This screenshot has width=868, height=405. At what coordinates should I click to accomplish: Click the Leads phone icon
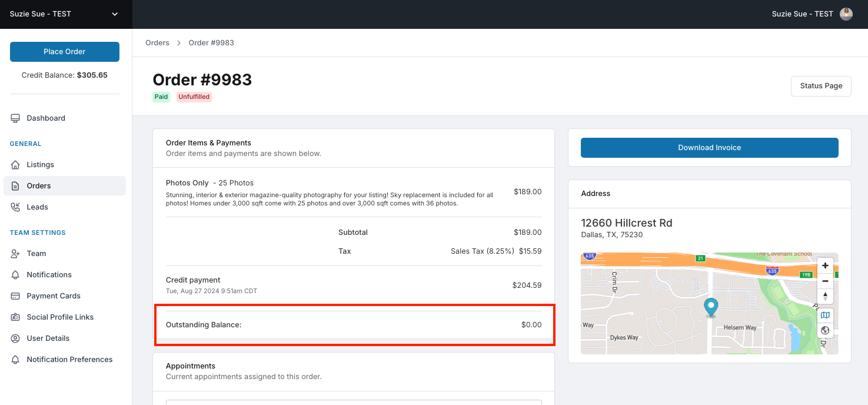click(x=15, y=207)
